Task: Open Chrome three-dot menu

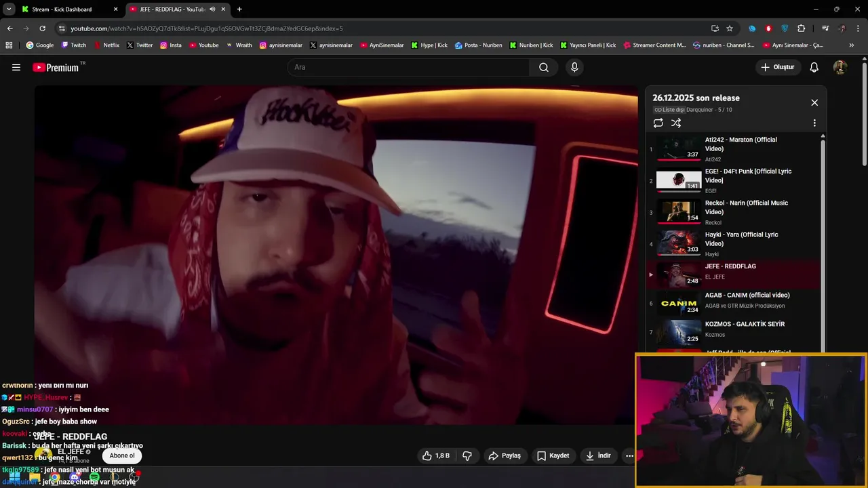Action: 859,28
